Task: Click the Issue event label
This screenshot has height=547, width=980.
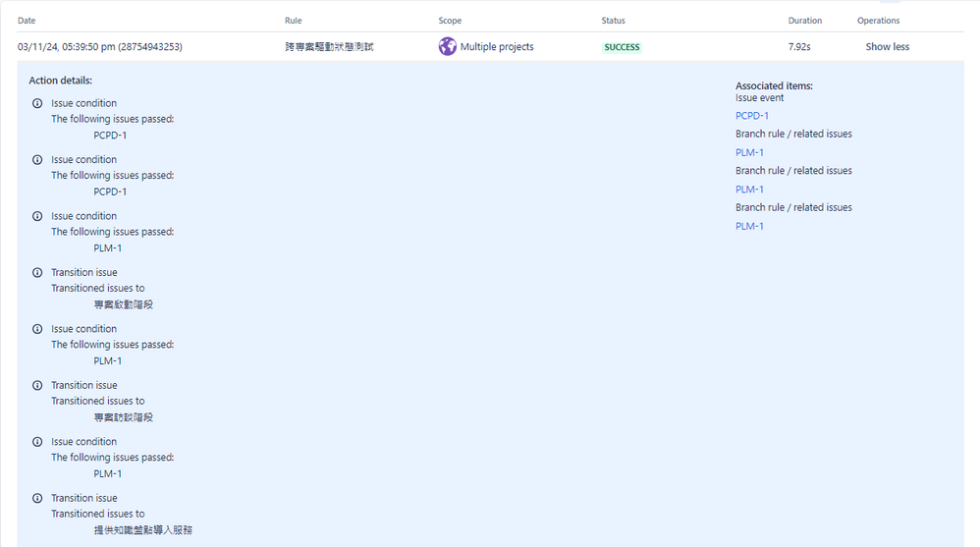Action: pos(759,98)
